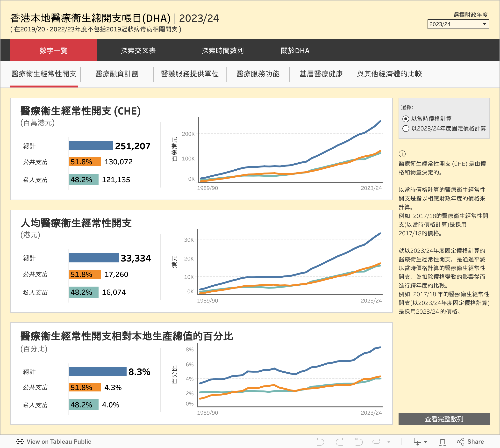Click the Revert (reset view) icon
This screenshot has width=500, height=448.
click(x=358, y=442)
